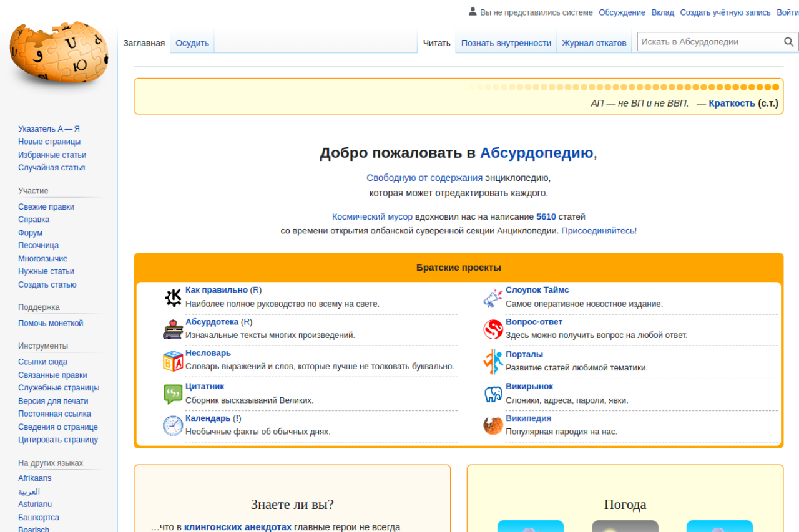Click the Порталы figure icon
Image resolution: width=799 pixels, height=532 pixels.
tap(493, 361)
